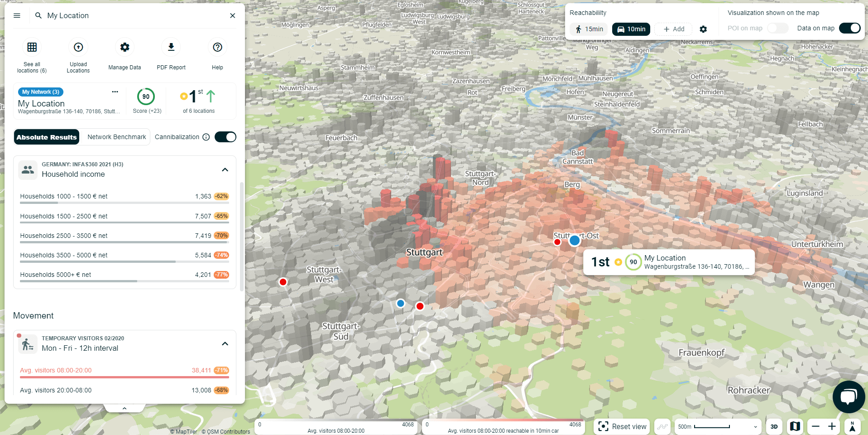Click the north compass icon
Viewport: 868px width, 435px height.
852,426
